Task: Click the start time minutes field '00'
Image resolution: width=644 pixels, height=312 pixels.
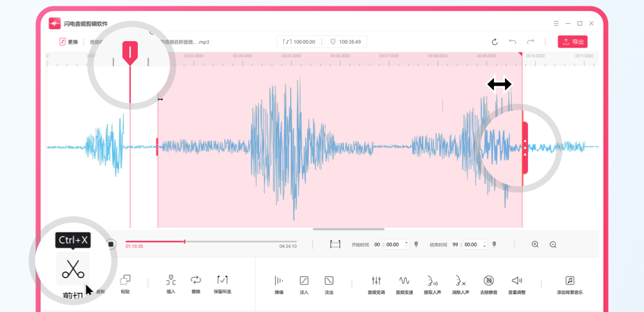Action: pos(377,244)
